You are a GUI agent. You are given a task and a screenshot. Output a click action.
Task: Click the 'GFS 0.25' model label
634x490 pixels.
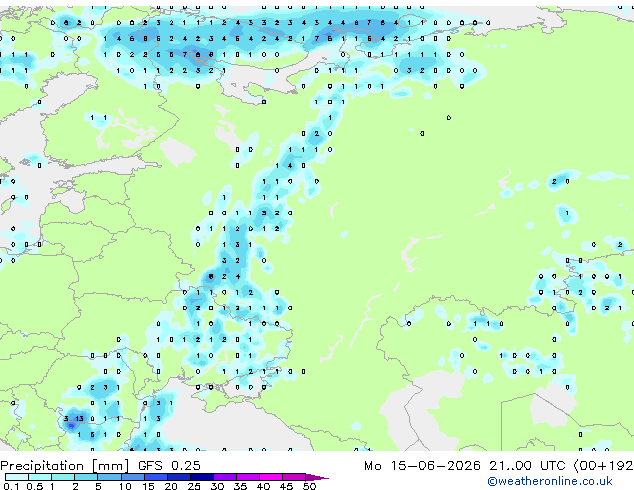point(169,466)
